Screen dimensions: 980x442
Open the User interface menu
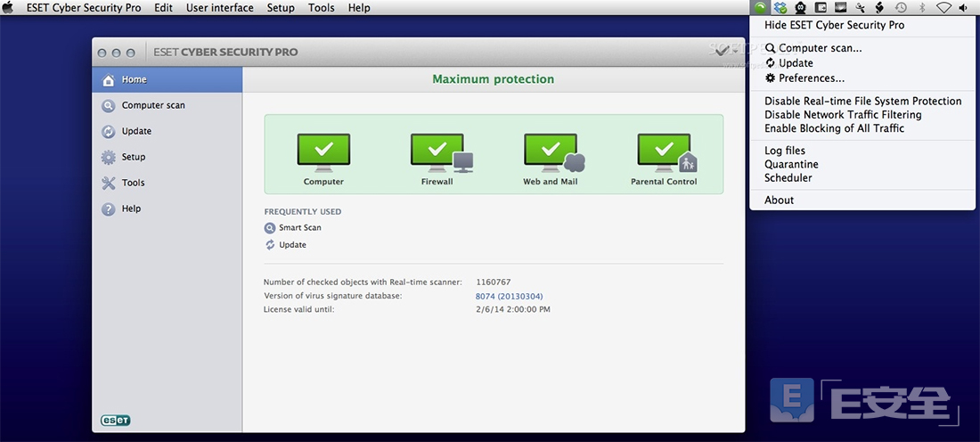pos(220,8)
